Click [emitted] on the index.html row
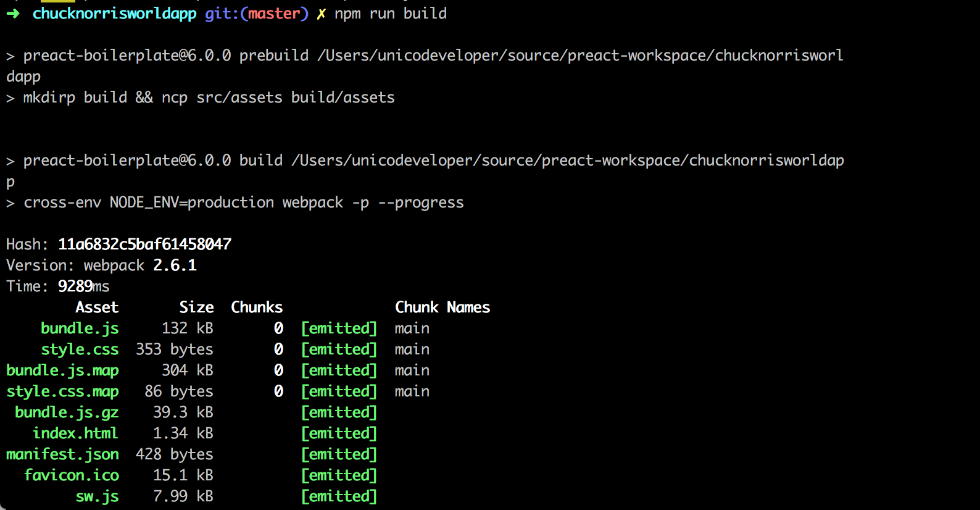The height and width of the screenshot is (510, 980). 339,433
